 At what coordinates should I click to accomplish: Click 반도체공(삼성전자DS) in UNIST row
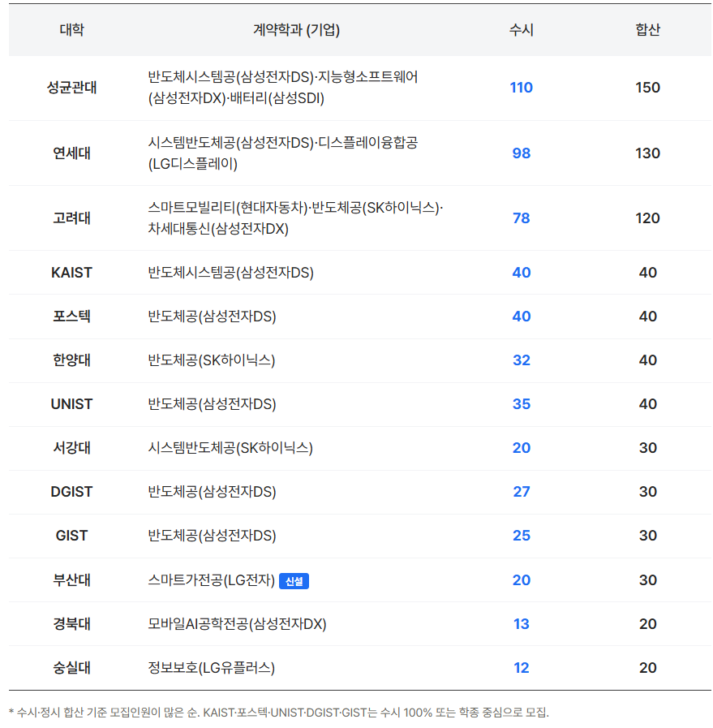tap(212, 404)
